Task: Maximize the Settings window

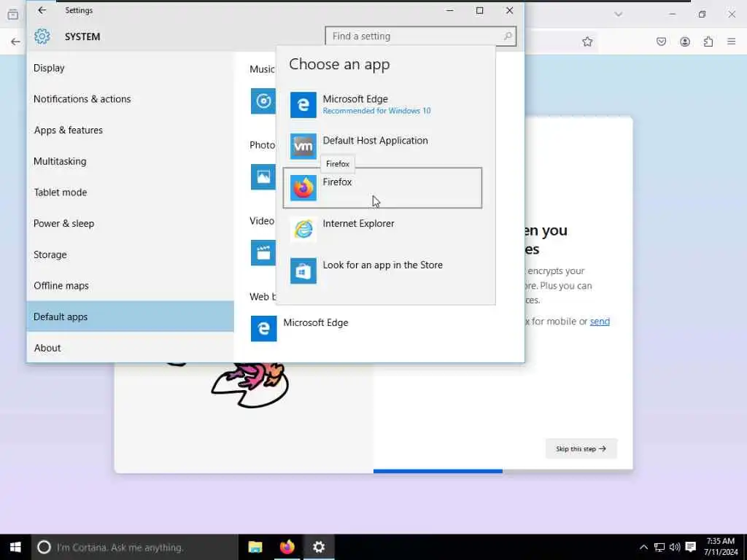Action: click(480, 10)
